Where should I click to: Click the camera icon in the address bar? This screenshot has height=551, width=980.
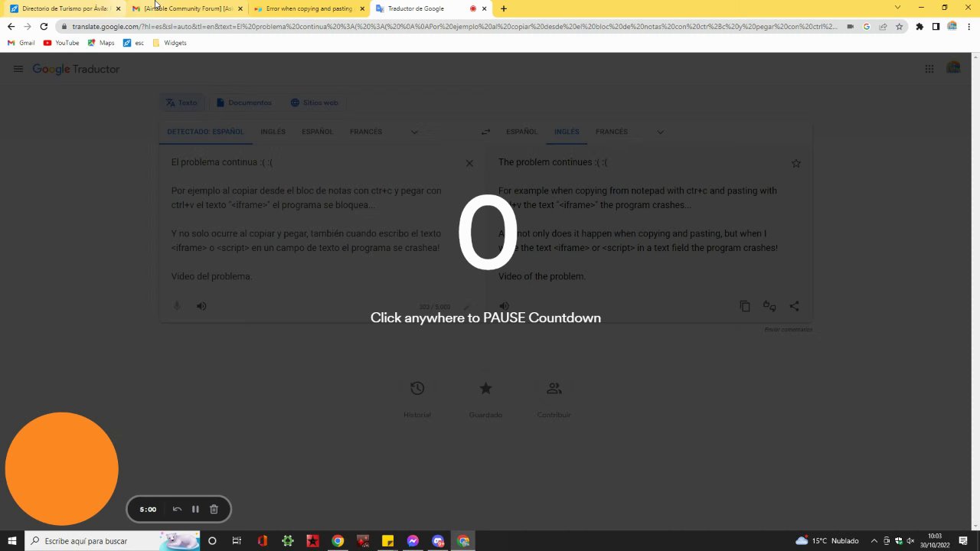click(x=850, y=26)
